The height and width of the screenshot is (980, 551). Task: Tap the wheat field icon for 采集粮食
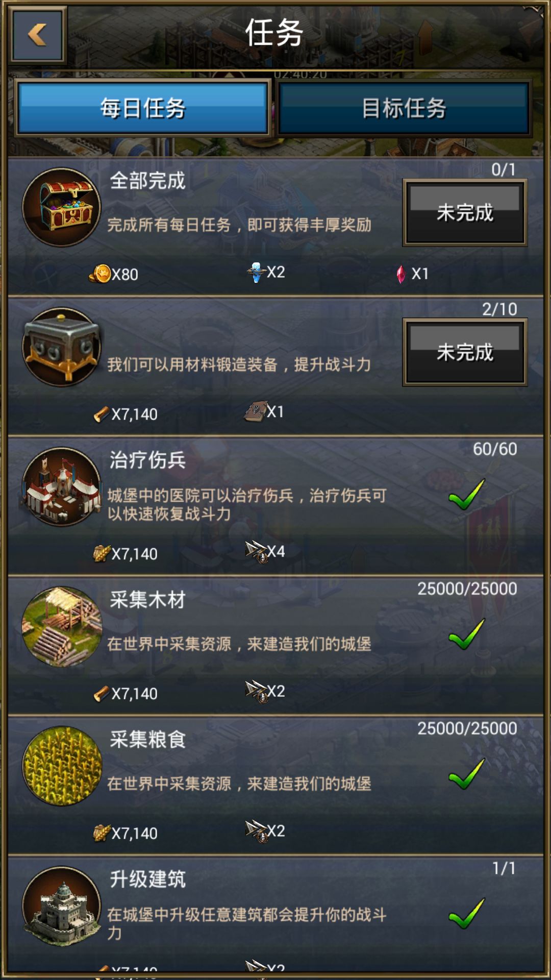coord(61,767)
